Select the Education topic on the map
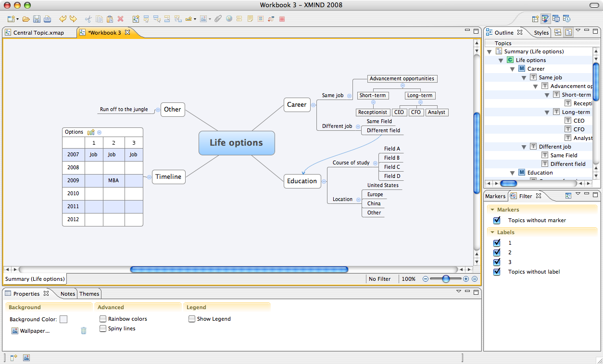Viewport: 603px width, 364px height. (x=302, y=181)
